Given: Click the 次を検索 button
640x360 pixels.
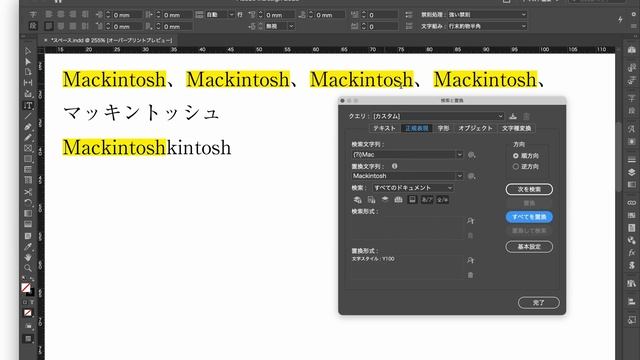Looking at the screenshot, I should (x=529, y=189).
